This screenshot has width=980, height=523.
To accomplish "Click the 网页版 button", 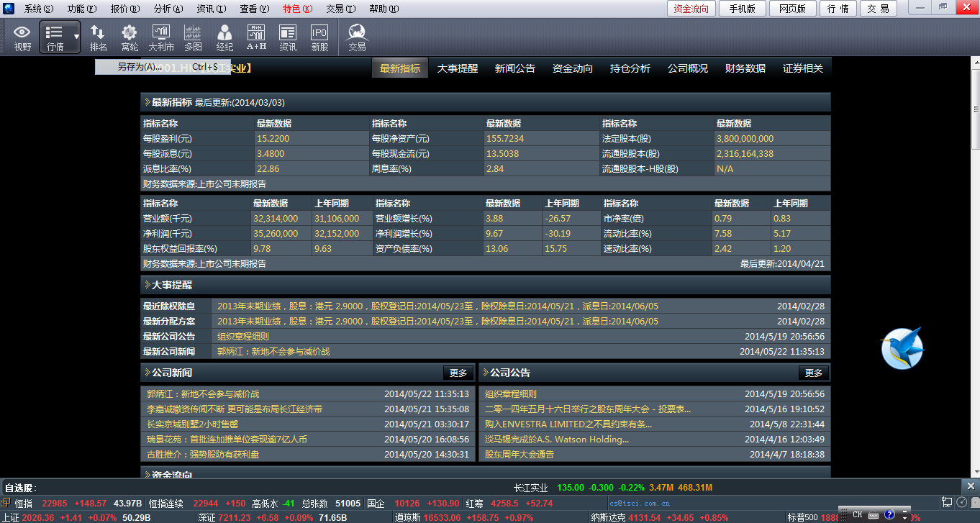I will click(793, 9).
